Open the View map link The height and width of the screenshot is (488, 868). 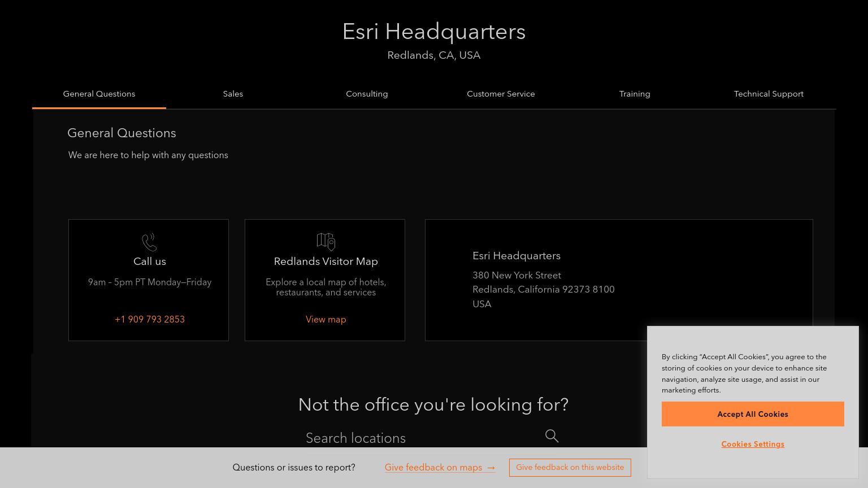click(x=326, y=320)
